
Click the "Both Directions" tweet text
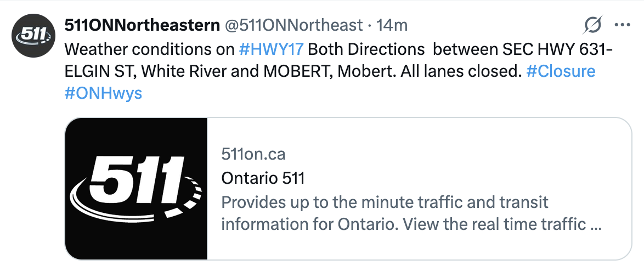tap(366, 49)
